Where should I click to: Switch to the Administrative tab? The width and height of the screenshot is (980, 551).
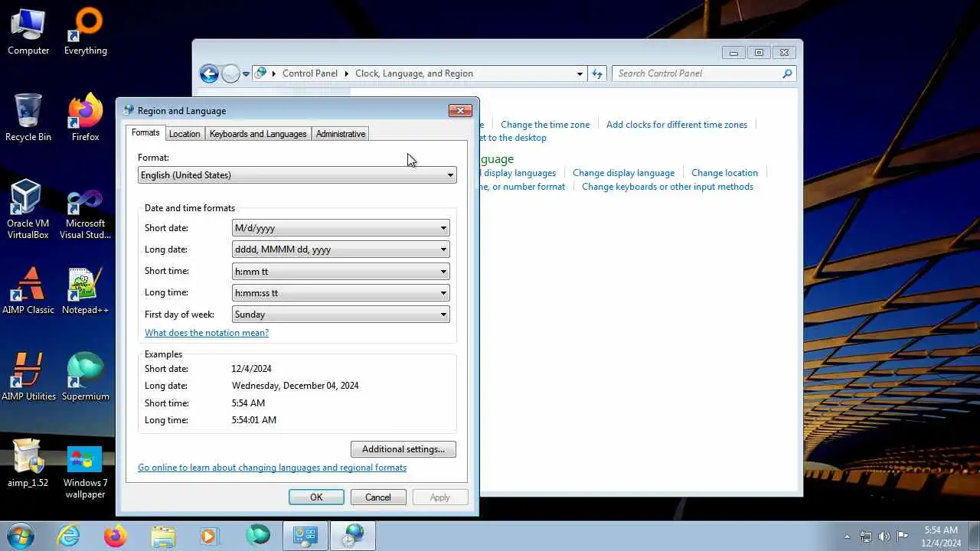[x=341, y=134]
